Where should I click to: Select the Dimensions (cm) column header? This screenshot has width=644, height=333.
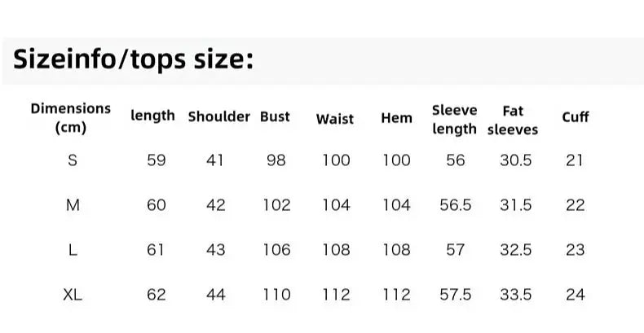pos(71,118)
